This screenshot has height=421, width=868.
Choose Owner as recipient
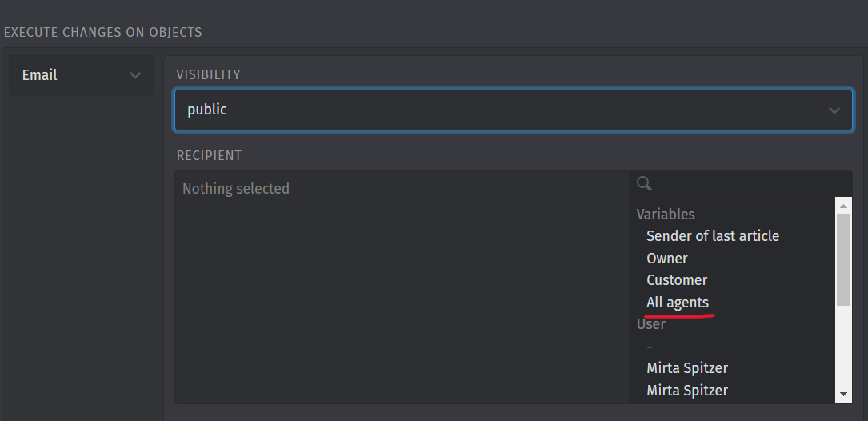click(667, 259)
